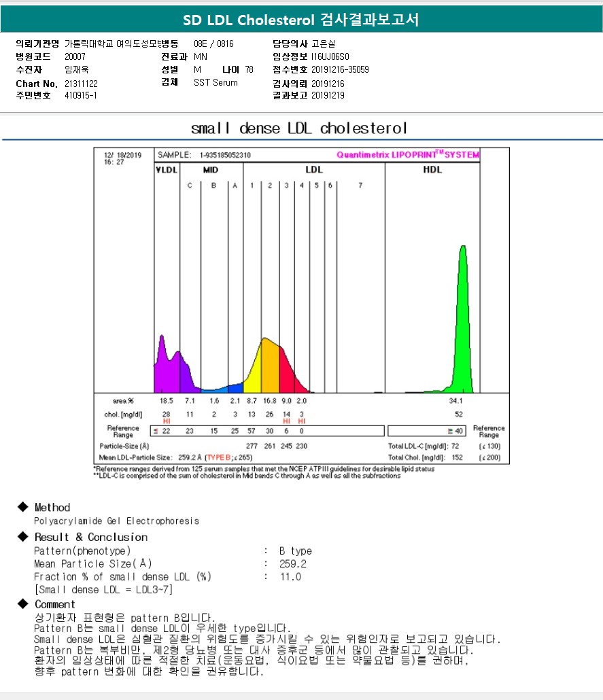Click Chart No. value '21311122'
This screenshot has height=700, width=603.
pos(81,84)
